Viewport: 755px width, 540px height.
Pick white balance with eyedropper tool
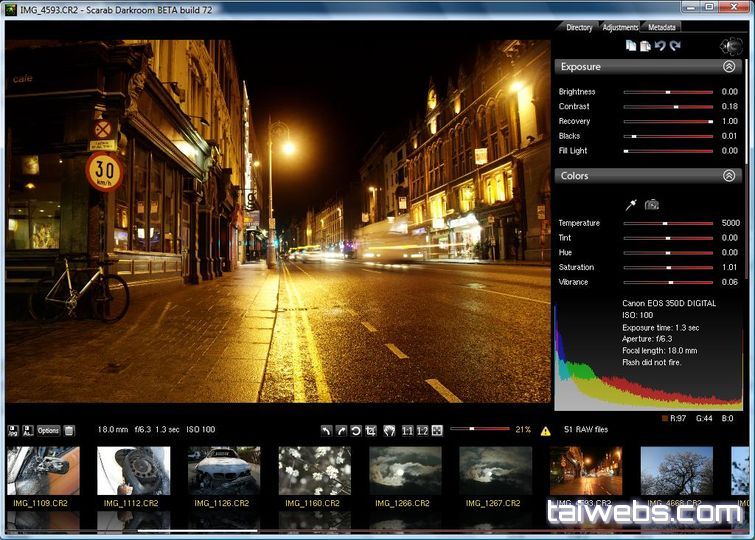tap(631, 204)
